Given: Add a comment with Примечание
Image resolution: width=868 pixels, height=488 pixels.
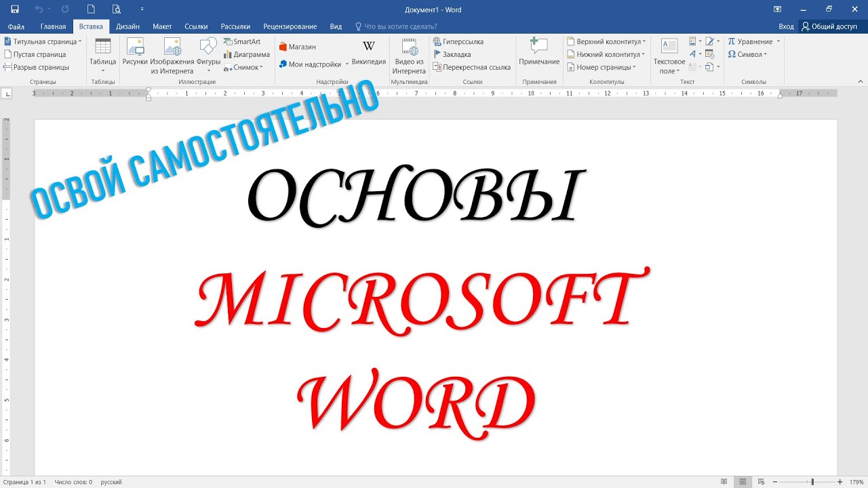Looking at the screenshot, I should click(539, 52).
